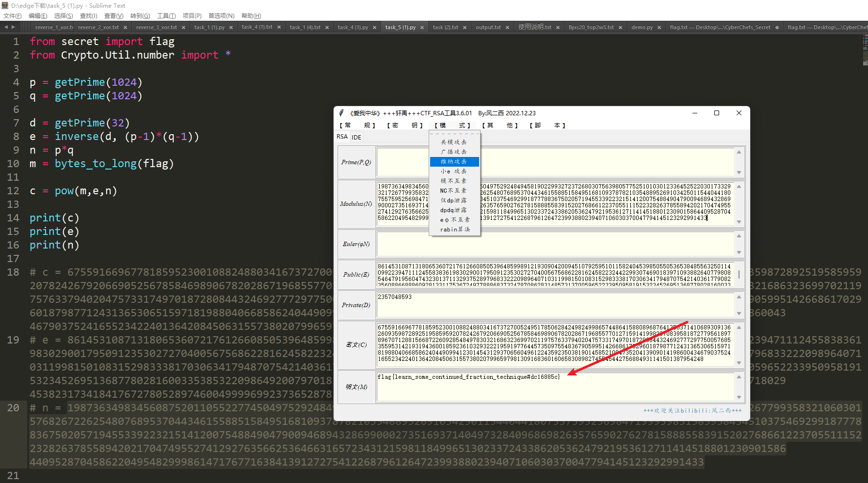Screen dimensions: 868x483
Task: Click Prime(P,Q) field scroll up arrow
Action: [x=739, y=152]
